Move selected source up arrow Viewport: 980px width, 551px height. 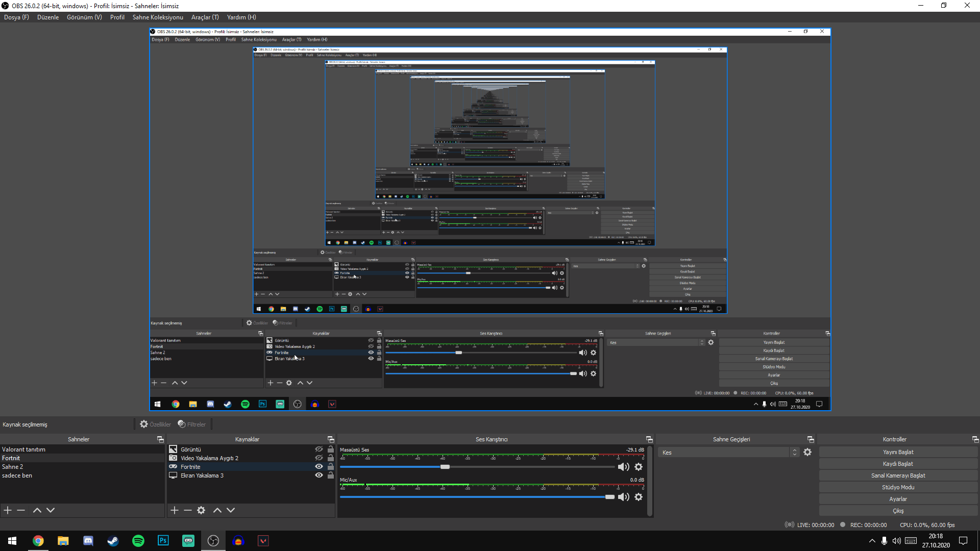[217, 510]
